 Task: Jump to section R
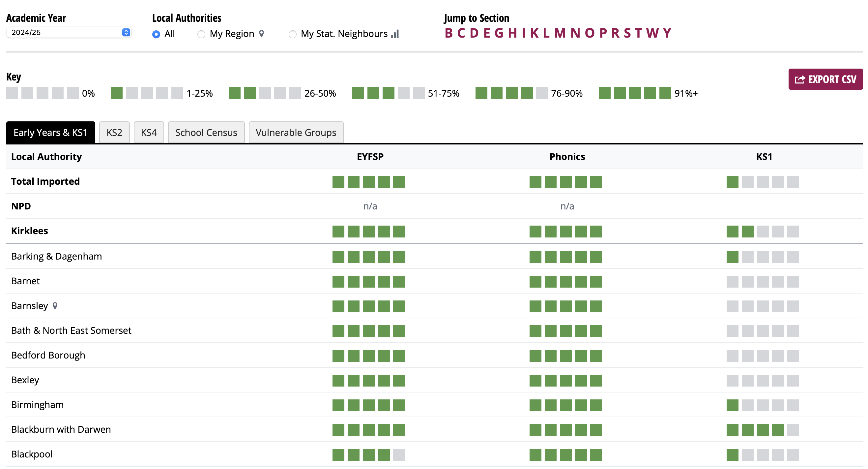point(615,33)
